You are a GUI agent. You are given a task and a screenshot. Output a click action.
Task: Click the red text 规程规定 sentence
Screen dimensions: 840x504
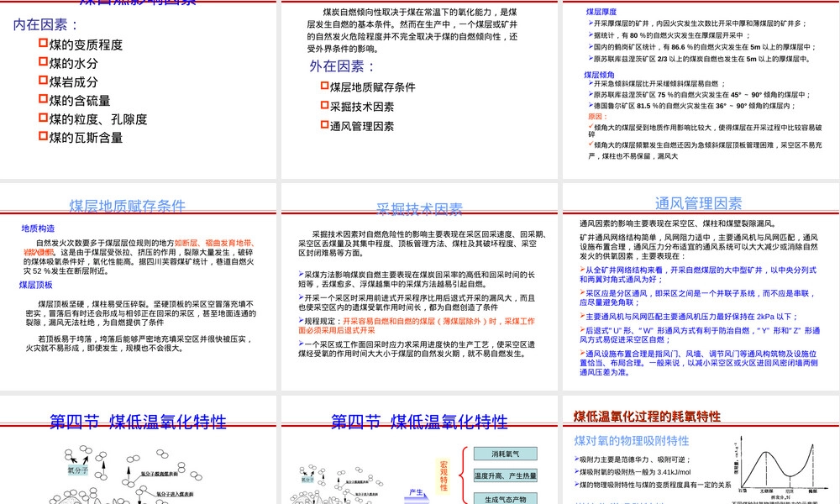417,326
